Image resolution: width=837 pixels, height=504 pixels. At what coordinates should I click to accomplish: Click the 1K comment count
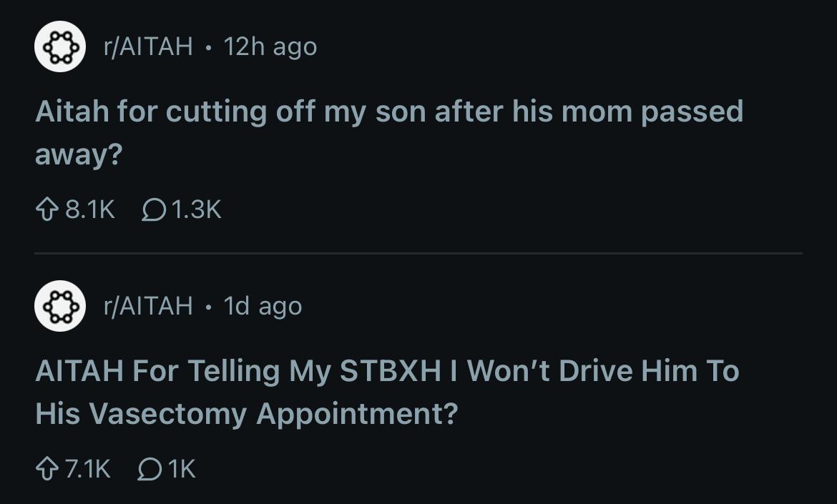(182, 469)
